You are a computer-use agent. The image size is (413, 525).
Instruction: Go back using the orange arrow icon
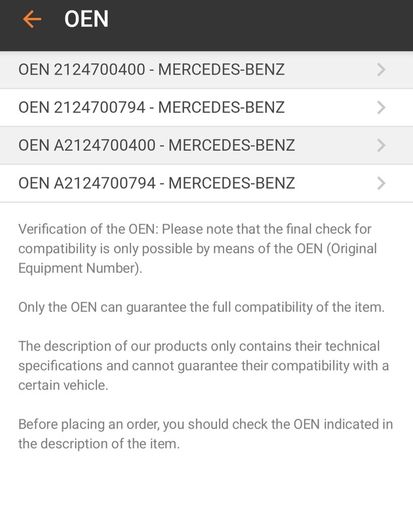point(32,19)
